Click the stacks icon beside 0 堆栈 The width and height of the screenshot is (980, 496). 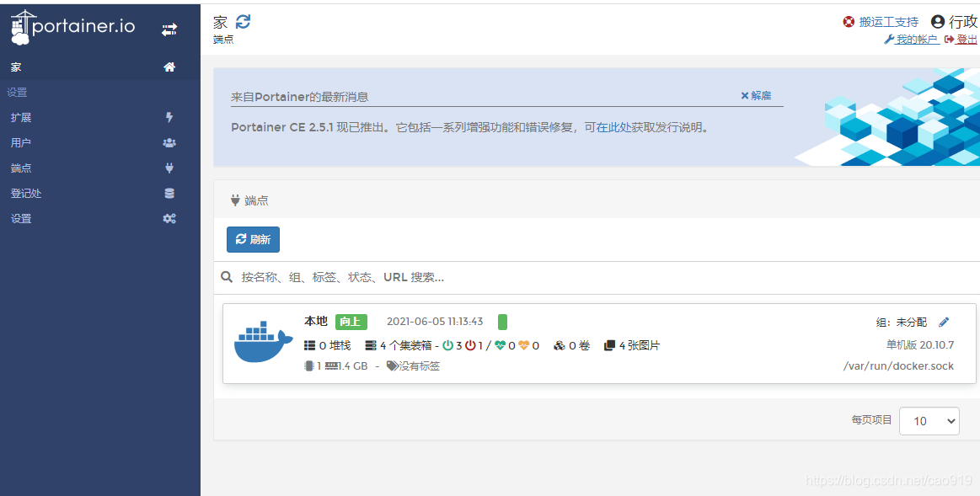(x=310, y=345)
